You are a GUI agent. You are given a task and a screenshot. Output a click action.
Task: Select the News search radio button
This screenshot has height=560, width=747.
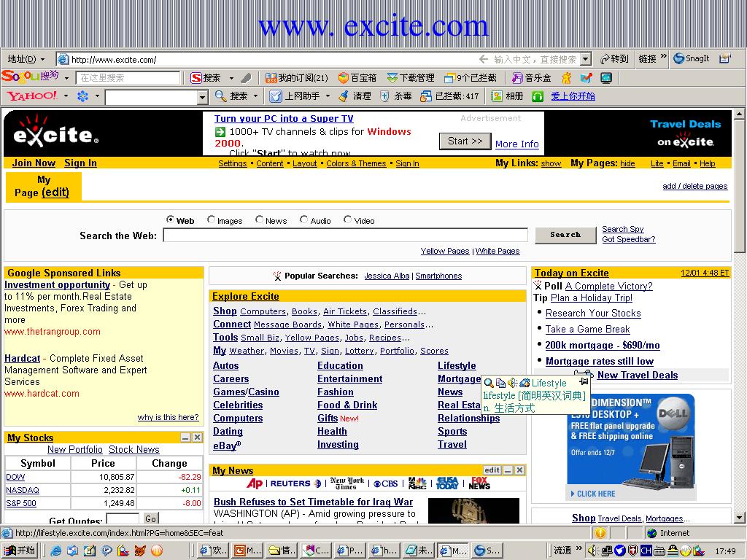259,219
